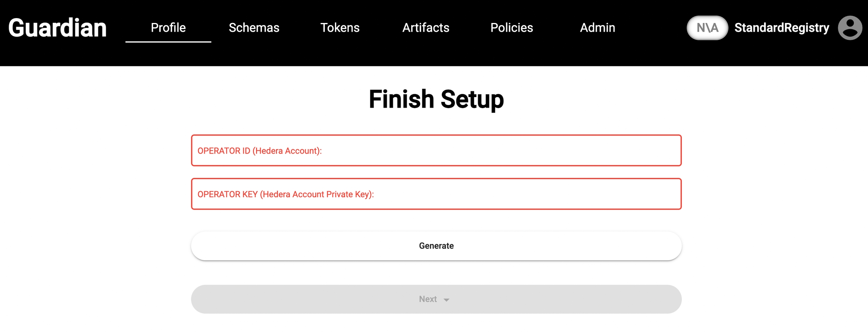The image size is (868, 332).
Task: Open the Profile tab
Action: 168,28
